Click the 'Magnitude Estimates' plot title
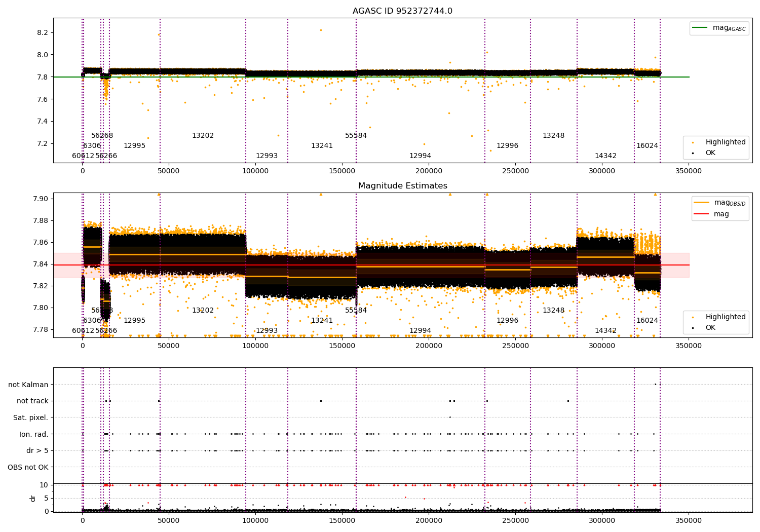This screenshot has height=532, width=760. (x=403, y=186)
